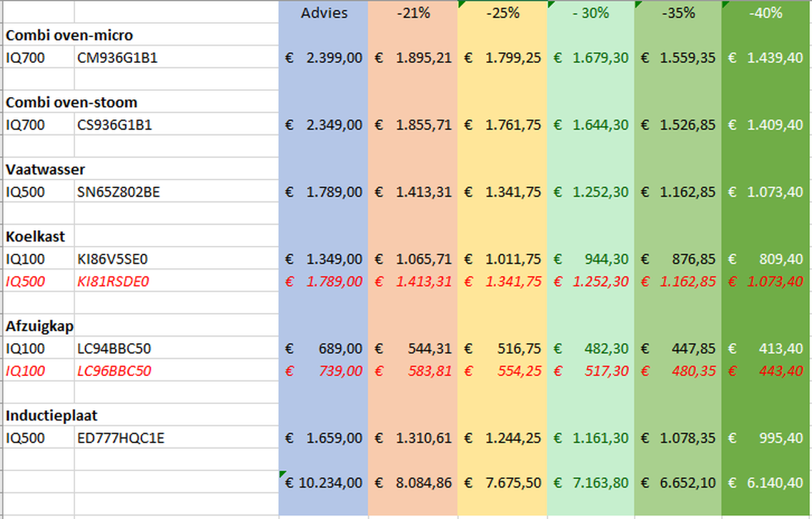Select model cell ED777HQC1E
This screenshot has width=812, height=519.
click(176, 438)
